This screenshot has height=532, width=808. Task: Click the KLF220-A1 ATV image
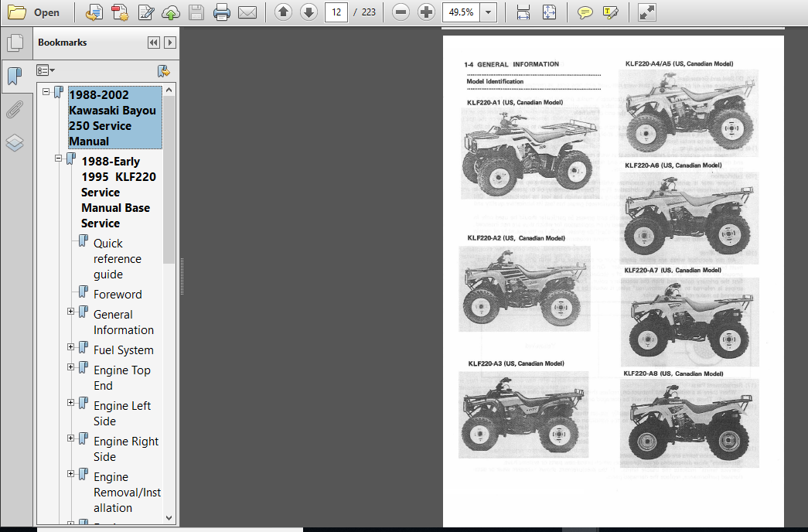point(530,153)
